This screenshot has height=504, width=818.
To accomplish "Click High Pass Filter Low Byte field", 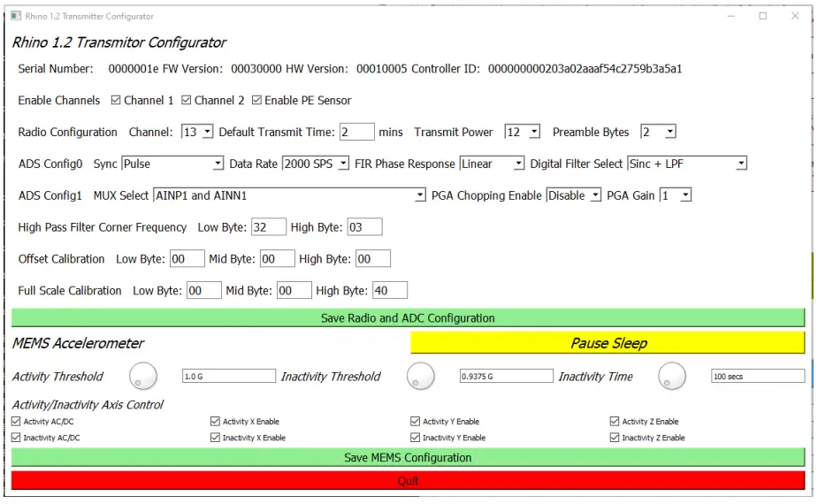I will point(269,227).
